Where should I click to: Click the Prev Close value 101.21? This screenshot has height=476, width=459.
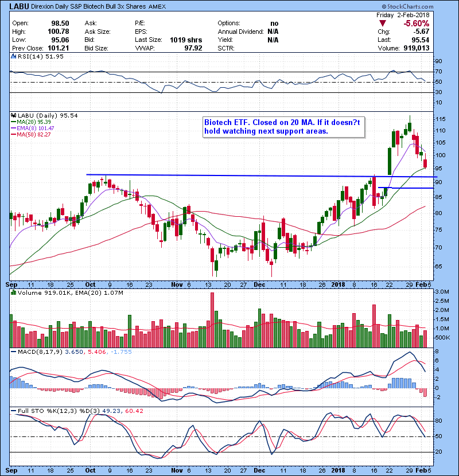[59, 48]
